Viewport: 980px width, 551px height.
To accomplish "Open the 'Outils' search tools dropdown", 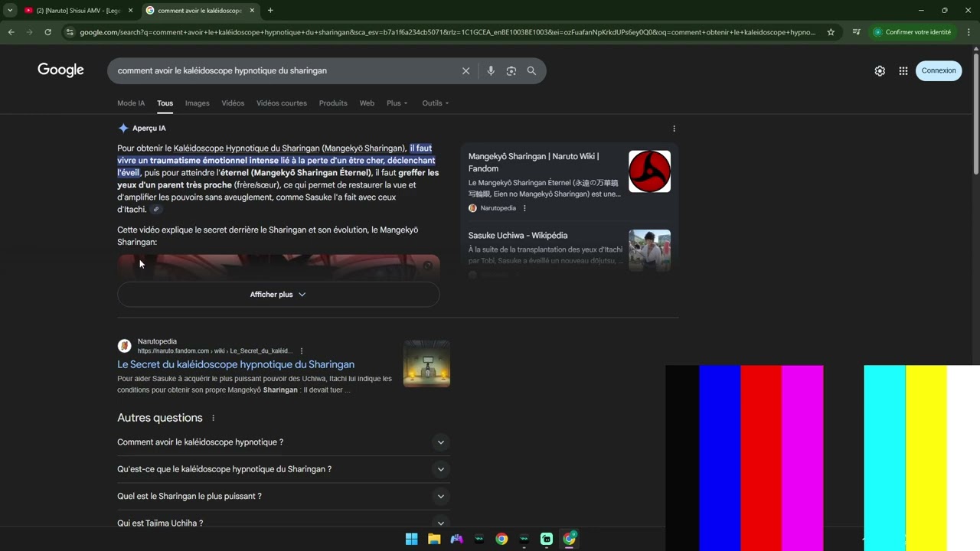I will (x=436, y=103).
